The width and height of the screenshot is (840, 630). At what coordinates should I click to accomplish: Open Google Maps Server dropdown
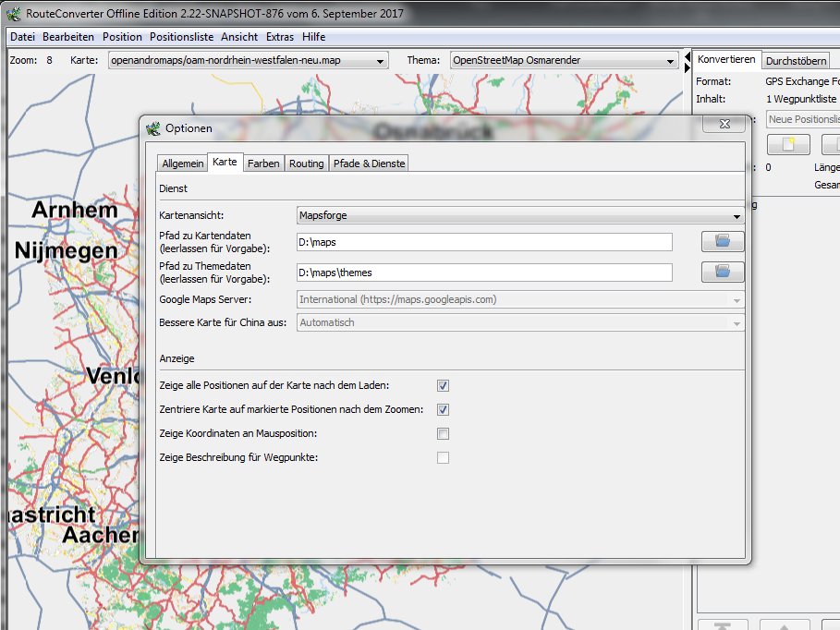520,300
